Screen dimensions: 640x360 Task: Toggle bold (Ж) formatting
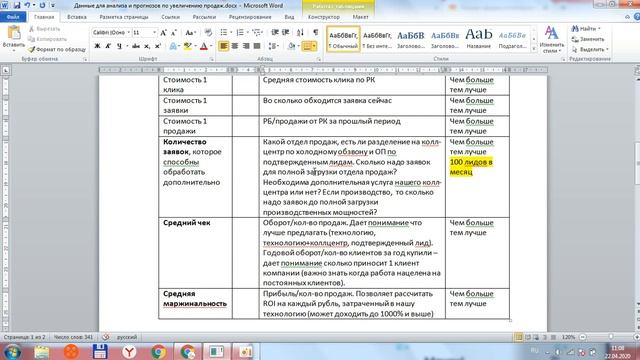[97, 46]
